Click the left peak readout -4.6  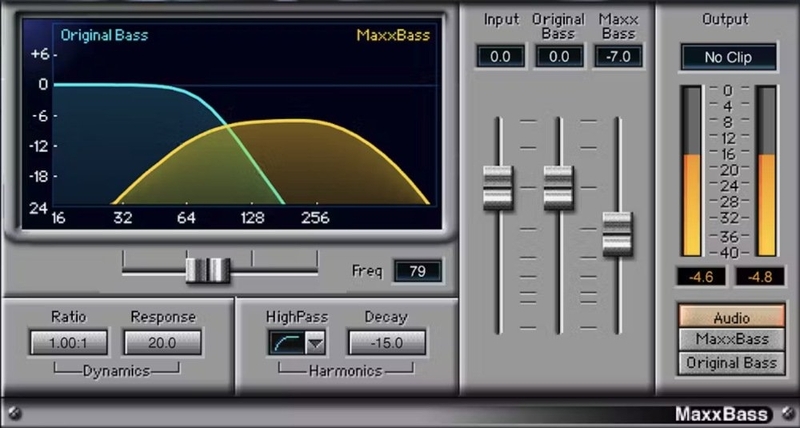(701, 277)
